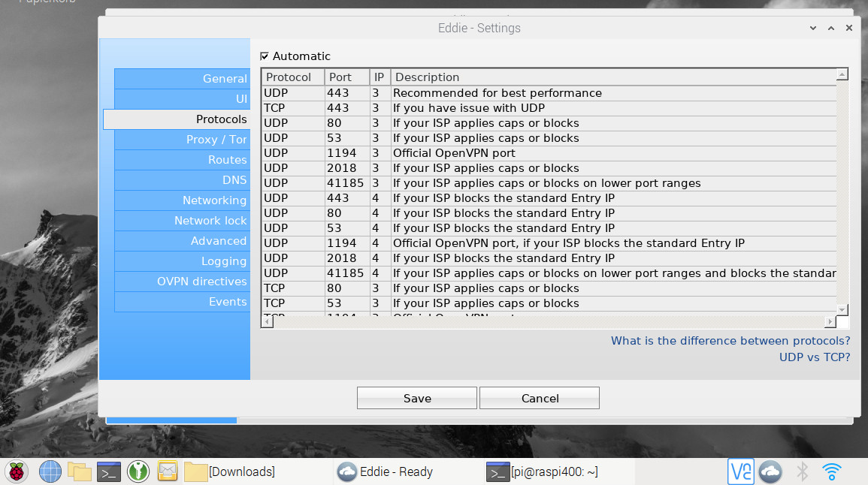
Task: Click the horizontal scroll-right arrow
Action: [x=830, y=321]
